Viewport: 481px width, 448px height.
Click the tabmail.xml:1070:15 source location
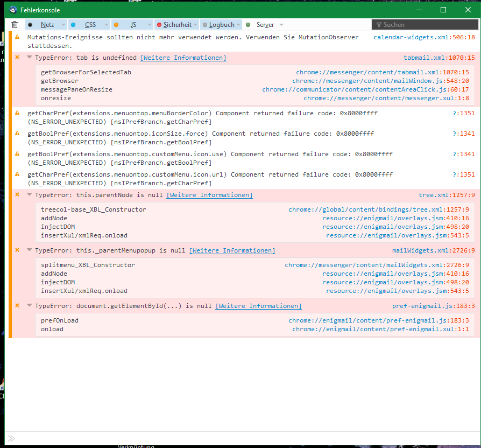point(439,58)
